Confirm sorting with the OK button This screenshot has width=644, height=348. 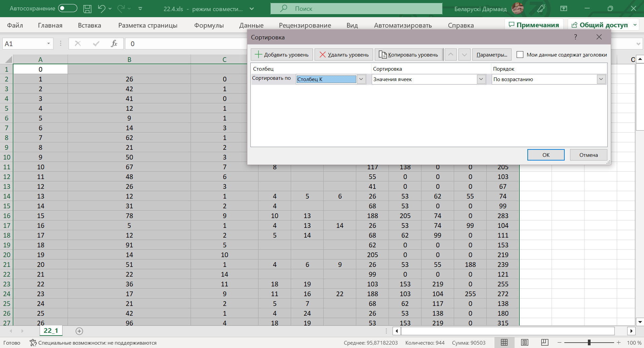click(x=546, y=155)
